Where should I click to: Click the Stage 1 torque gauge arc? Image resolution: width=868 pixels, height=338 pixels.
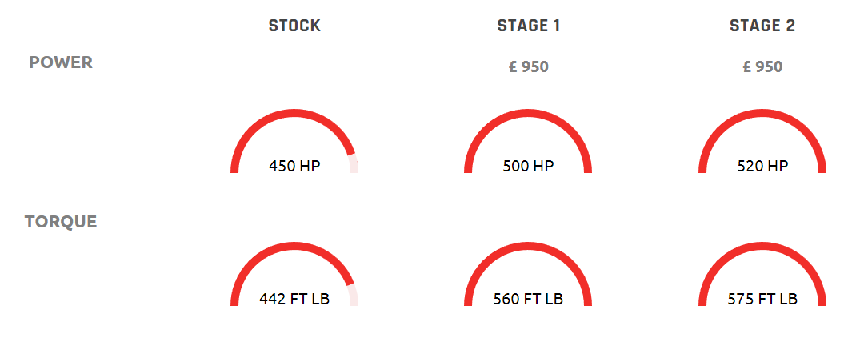(x=528, y=246)
